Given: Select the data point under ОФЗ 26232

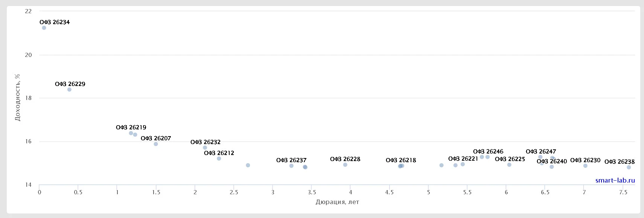Looking at the screenshot, I should [x=205, y=148].
